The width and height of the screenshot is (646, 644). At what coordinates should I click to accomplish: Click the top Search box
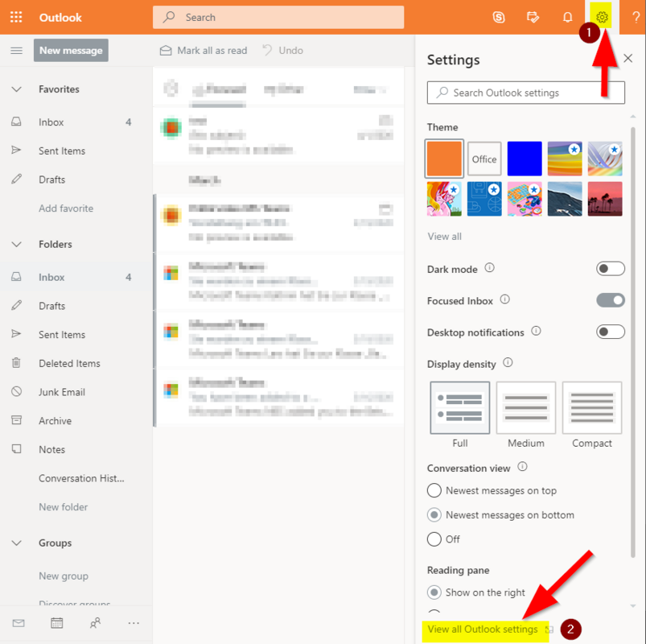click(x=278, y=17)
